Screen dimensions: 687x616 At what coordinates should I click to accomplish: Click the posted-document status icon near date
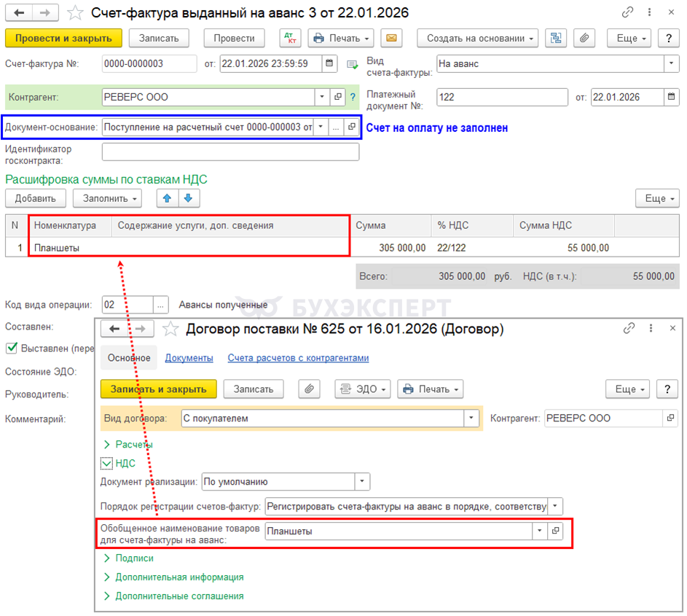pos(352,64)
